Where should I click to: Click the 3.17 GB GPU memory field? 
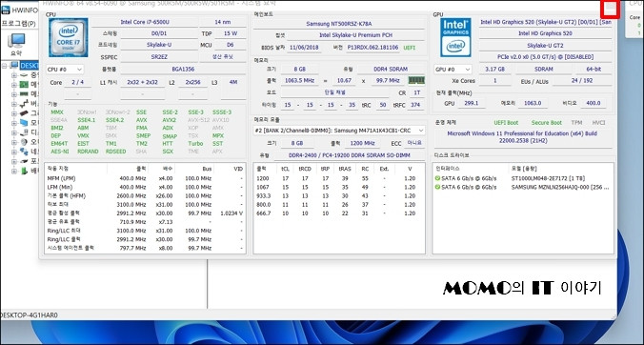click(x=495, y=70)
